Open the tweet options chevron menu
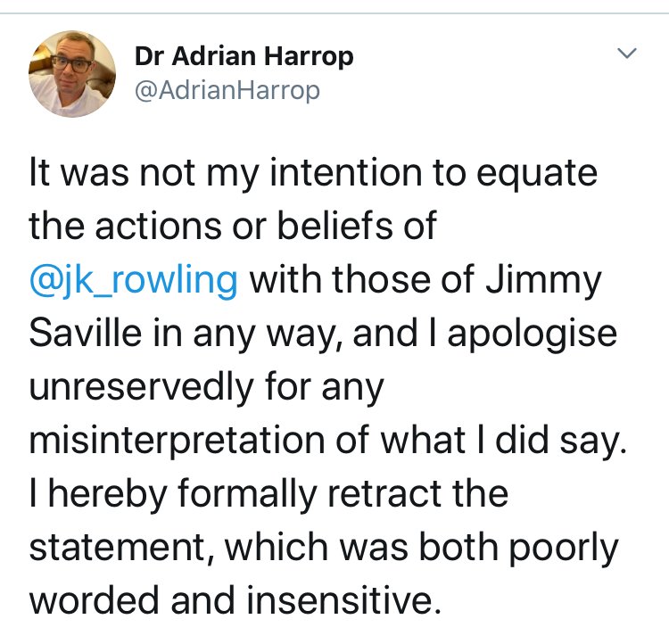Viewport: 669px width, 644px height. coord(627,53)
